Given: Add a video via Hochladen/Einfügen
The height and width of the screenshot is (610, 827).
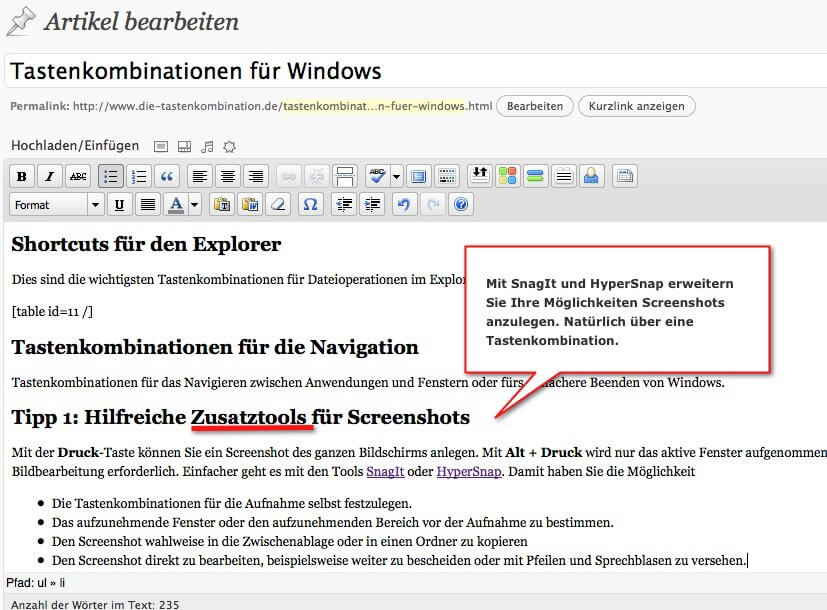Looking at the screenshot, I should 184,147.
